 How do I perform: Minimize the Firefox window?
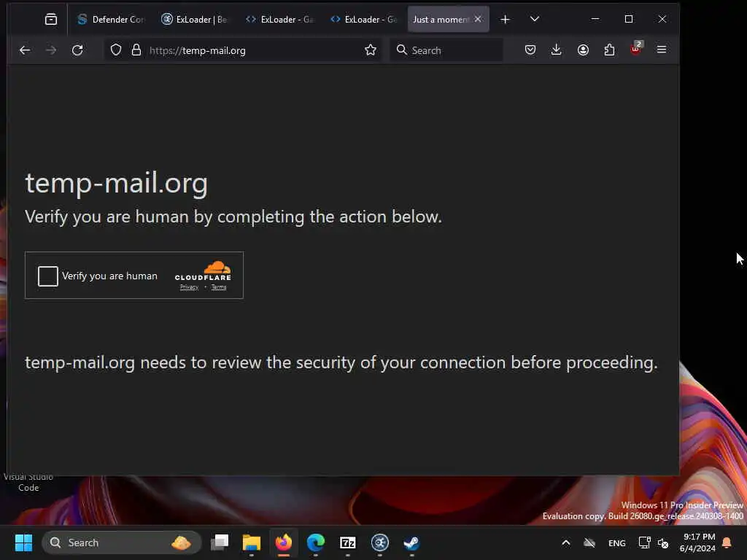[x=595, y=19]
